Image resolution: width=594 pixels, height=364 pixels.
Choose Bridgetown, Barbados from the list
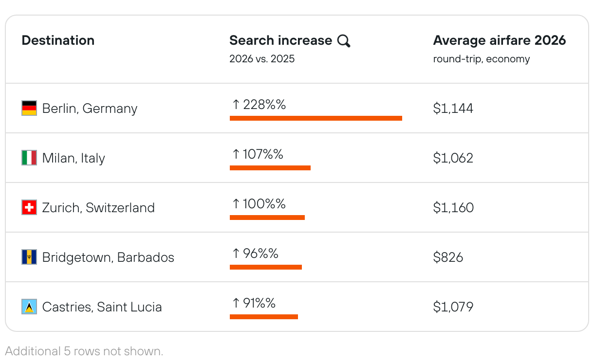(x=108, y=257)
